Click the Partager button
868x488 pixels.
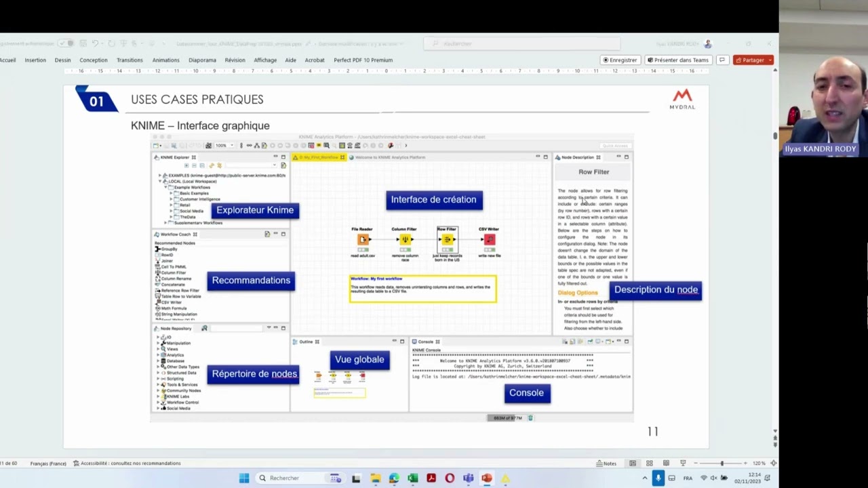pos(750,60)
